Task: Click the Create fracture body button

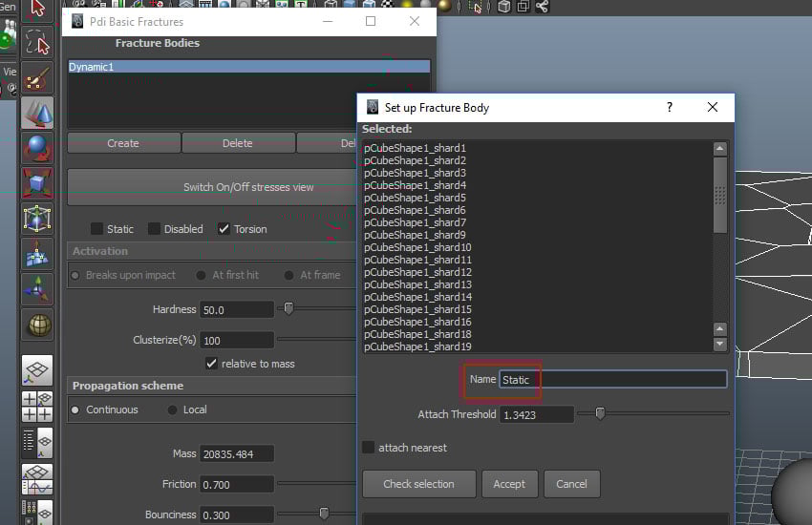Action: coord(124,143)
